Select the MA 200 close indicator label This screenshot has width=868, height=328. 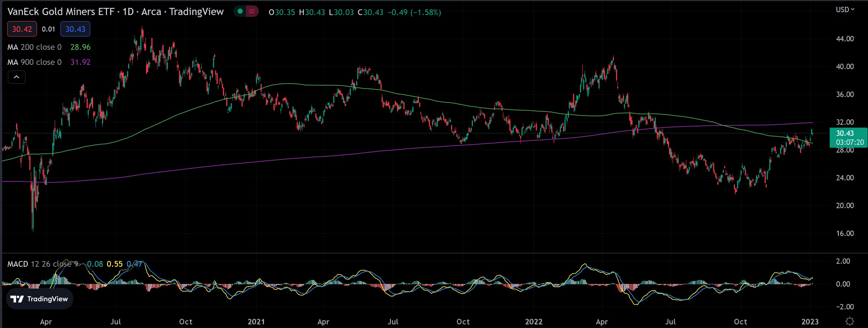pos(34,47)
